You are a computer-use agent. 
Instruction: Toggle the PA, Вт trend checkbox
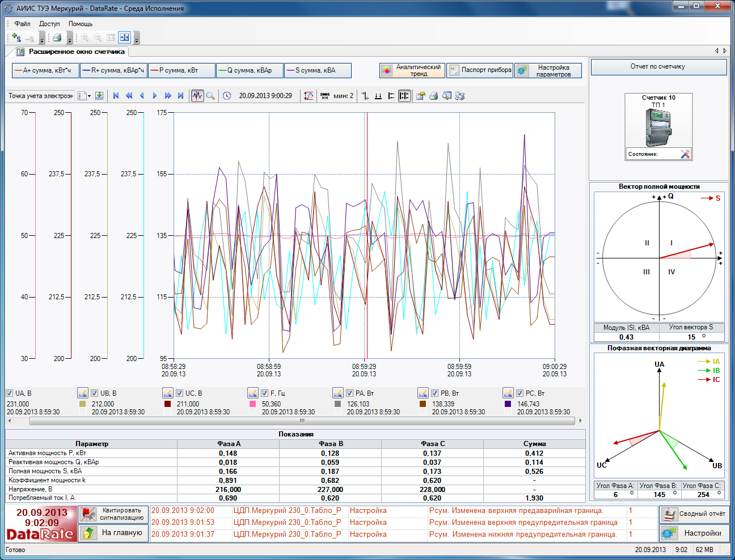[350, 393]
